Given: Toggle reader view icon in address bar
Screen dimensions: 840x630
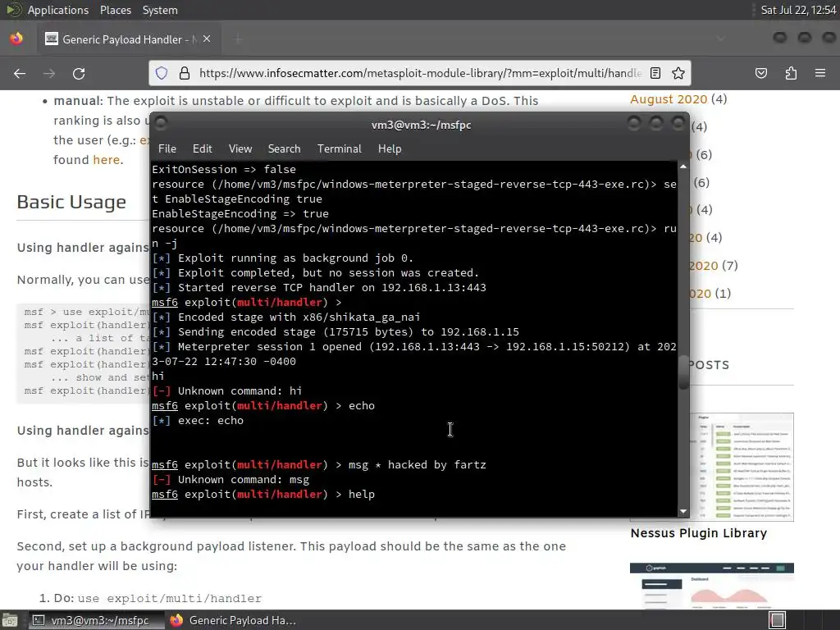Looking at the screenshot, I should click(x=655, y=73).
